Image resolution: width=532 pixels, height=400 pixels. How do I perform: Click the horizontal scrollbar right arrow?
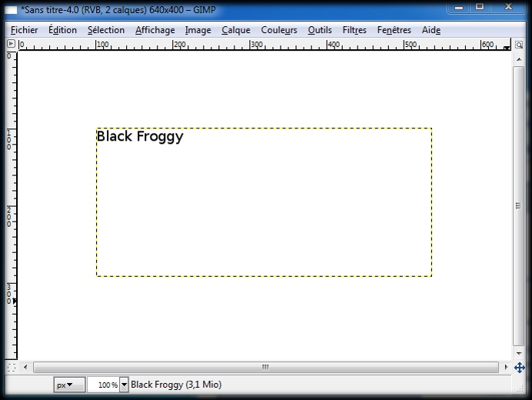[505, 368]
